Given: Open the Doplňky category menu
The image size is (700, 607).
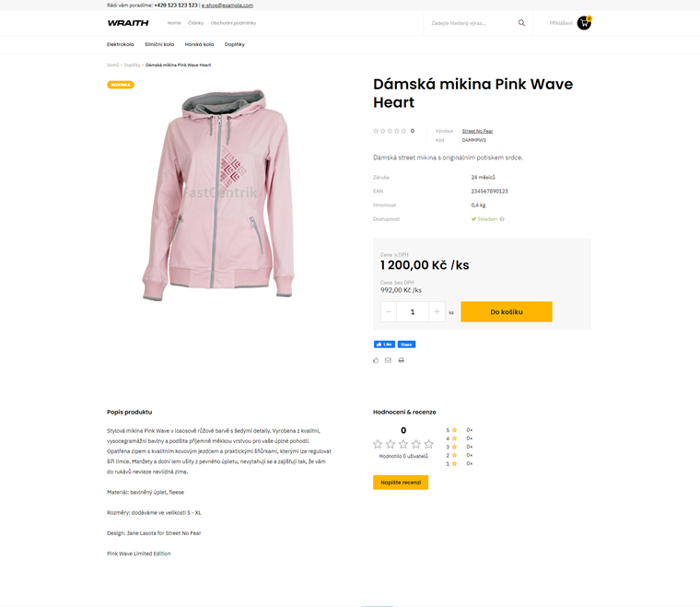Looking at the screenshot, I should pyautogui.click(x=234, y=44).
